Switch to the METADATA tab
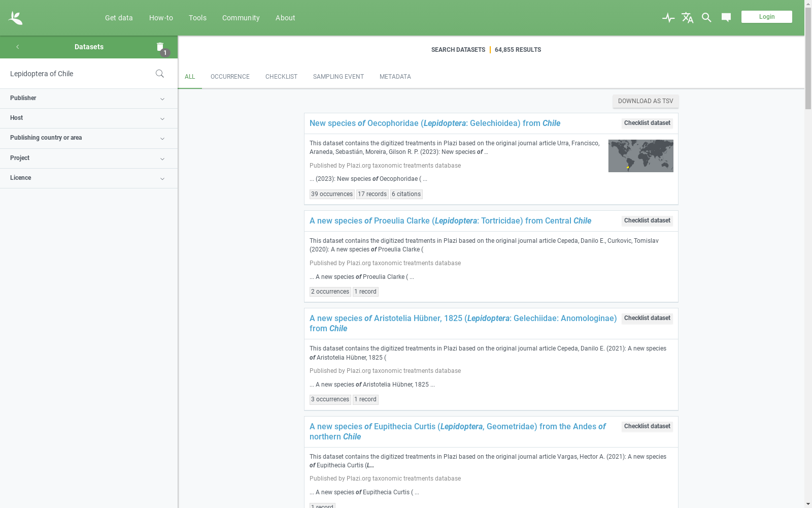812x508 pixels. [x=395, y=77]
